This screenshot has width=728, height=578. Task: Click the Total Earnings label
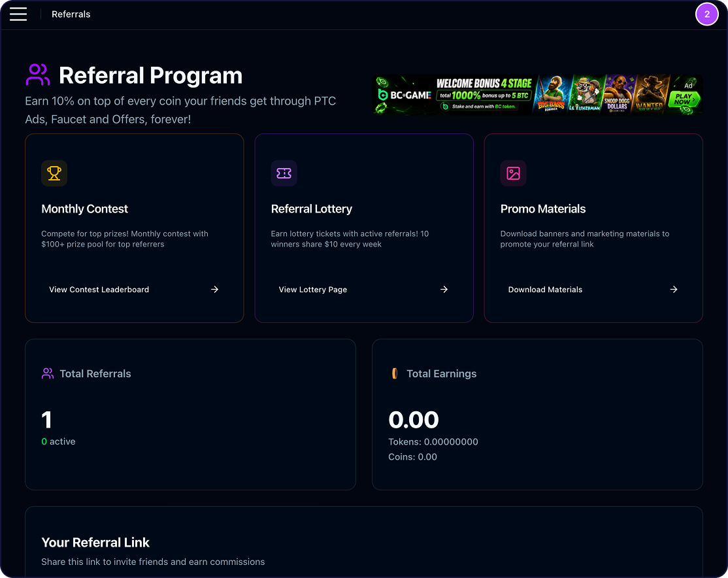pyautogui.click(x=442, y=373)
